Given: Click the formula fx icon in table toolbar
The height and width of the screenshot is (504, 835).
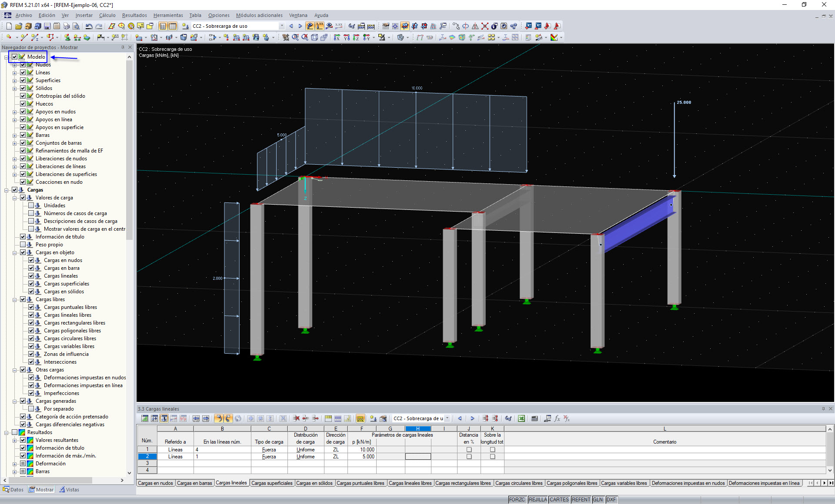Looking at the screenshot, I should coord(557,418).
